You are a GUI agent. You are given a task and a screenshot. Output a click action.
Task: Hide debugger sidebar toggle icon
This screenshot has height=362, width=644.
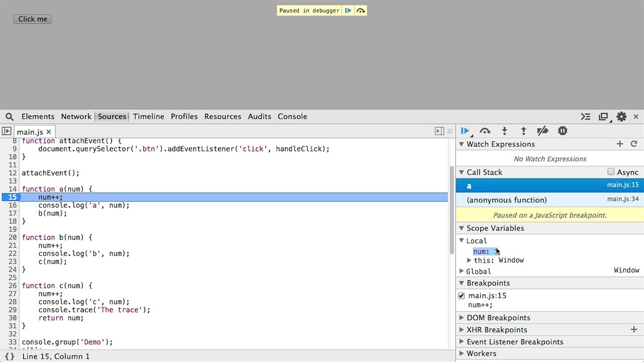[x=439, y=131]
